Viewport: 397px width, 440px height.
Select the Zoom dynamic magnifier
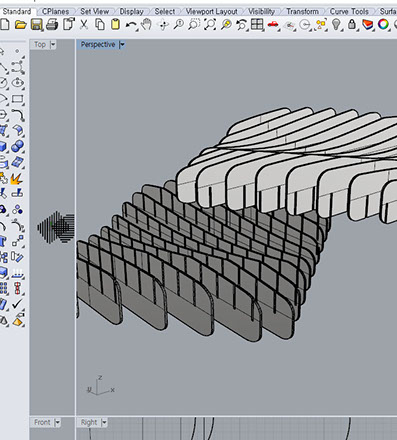pos(179,25)
